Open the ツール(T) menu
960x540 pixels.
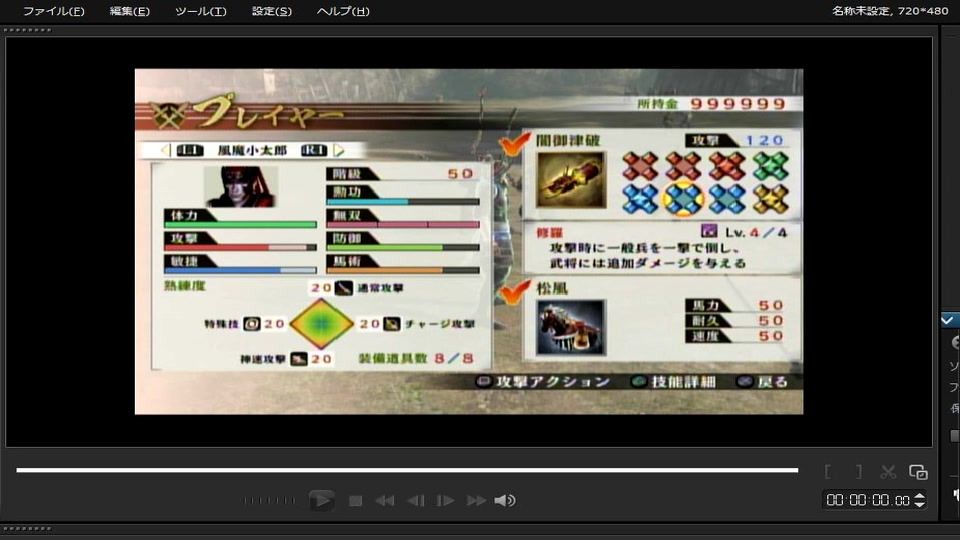(x=200, y=11)
